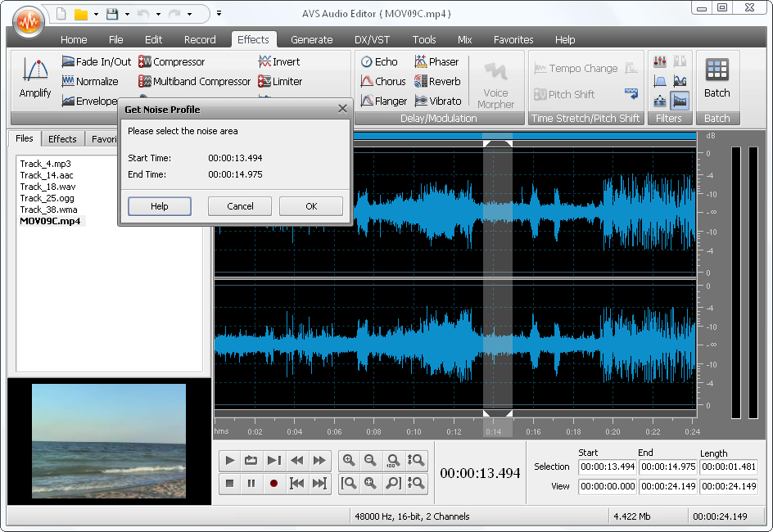Open the Batch processing tool

tap(716, 79)
